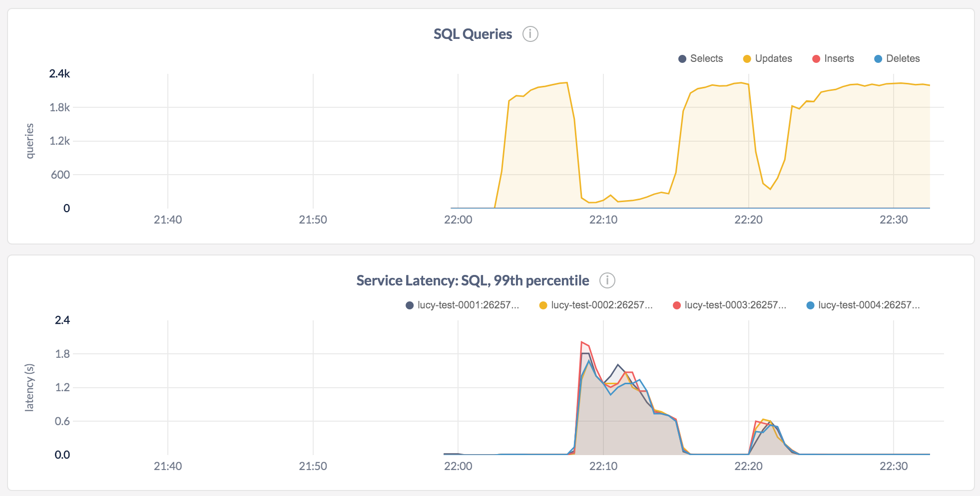Click the 21:40 tick label in SQL Queries chart
Viewport: 980px width, 496px height.
click(x=168, y=220)
